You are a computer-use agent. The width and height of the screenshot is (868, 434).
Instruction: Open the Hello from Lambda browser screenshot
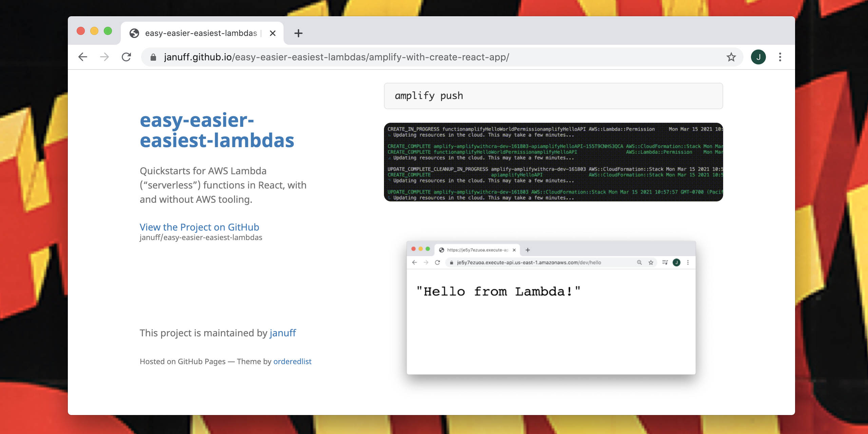(551, 308)
